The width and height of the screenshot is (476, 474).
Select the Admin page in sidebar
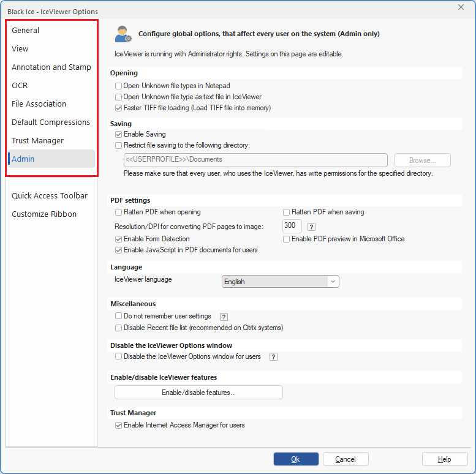click(x=51, y=159)
